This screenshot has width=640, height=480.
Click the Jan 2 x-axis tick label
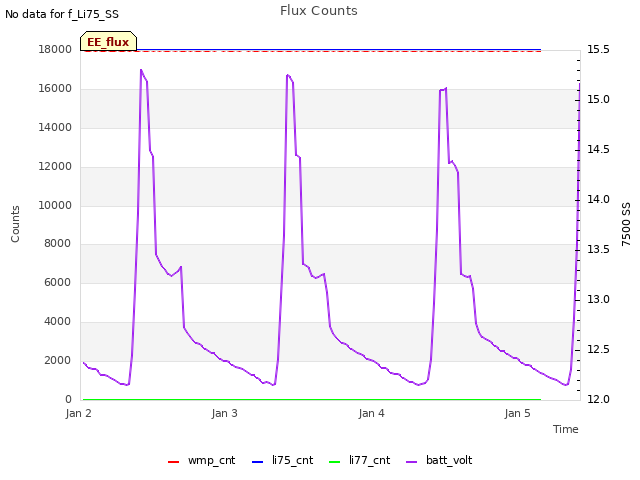(78, 413)
